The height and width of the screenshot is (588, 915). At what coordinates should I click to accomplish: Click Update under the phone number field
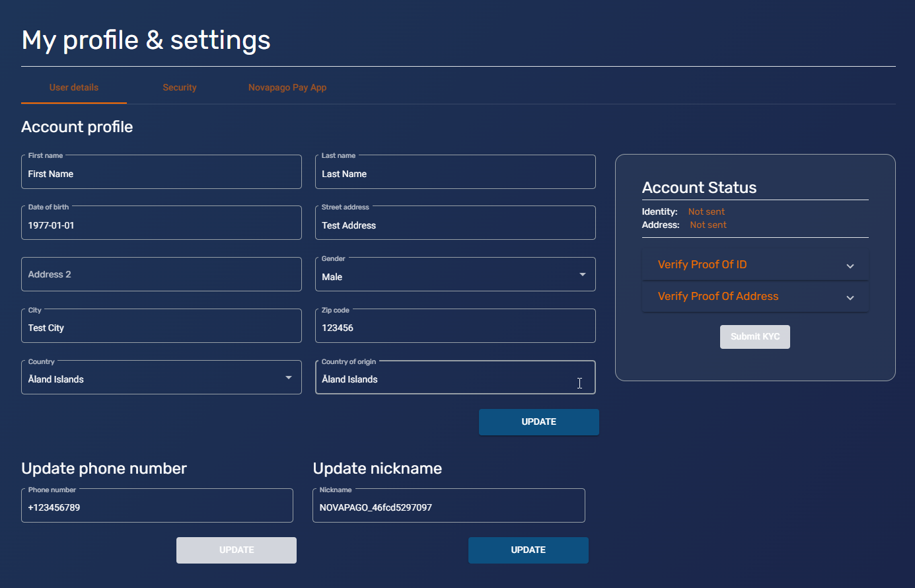[x=236, y=550]
